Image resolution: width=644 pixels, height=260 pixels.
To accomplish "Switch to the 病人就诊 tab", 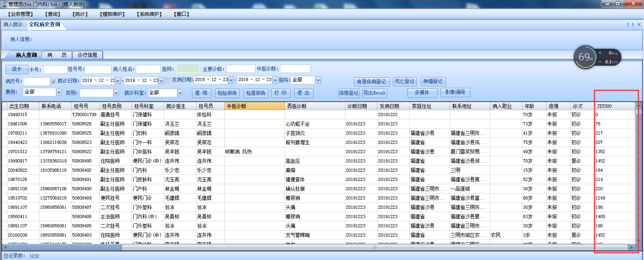I will [13, 25].
